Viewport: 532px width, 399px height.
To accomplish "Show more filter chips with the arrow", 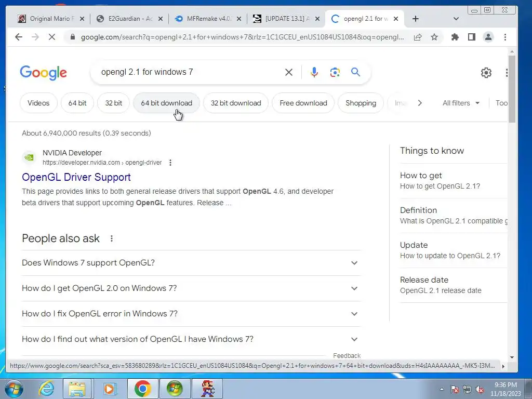I will tap(420, 103).
